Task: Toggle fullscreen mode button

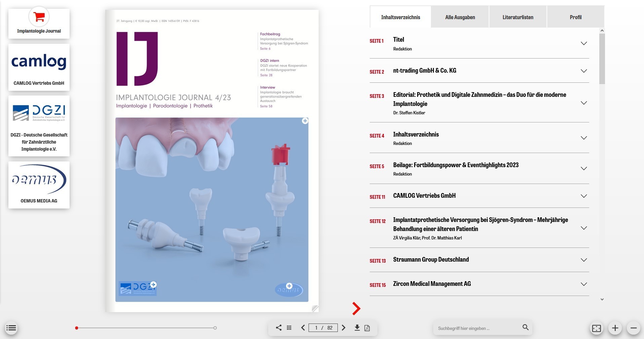Action: pyautogui.click(x=597, y=328)
